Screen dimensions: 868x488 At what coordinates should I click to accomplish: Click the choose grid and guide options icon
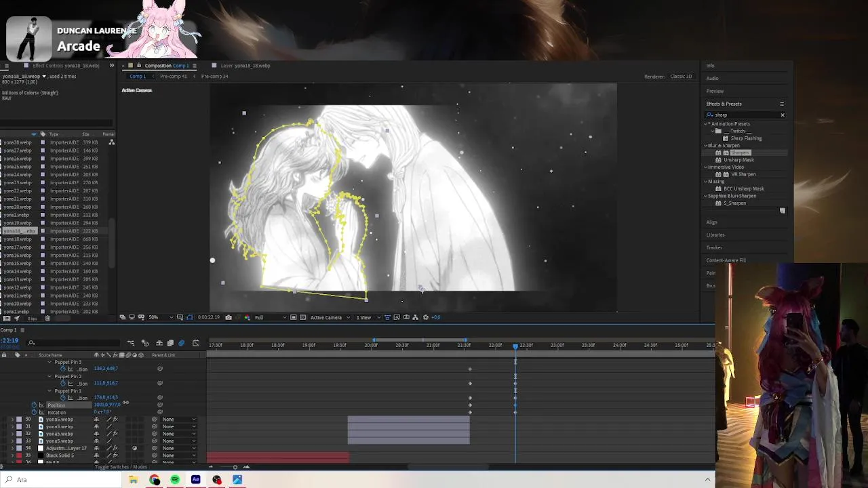[180, 317]
